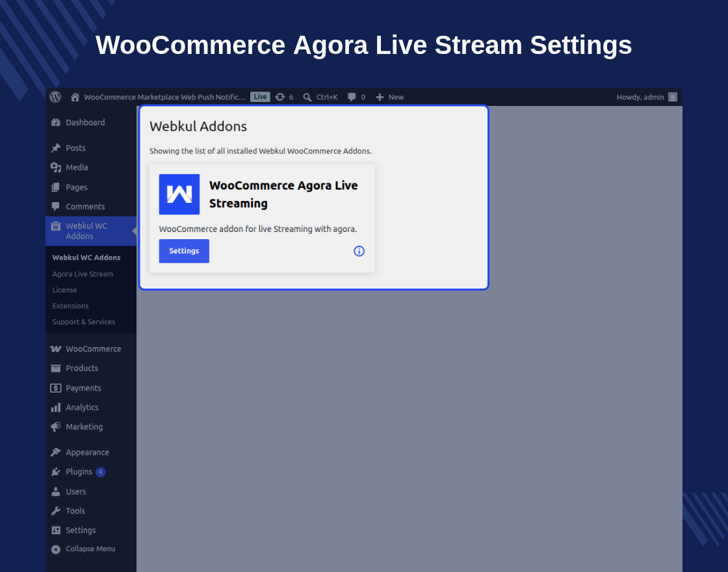Open Support & Services submenu item
The width and height of the screenshot is (728, 572).
pos(84,322)
